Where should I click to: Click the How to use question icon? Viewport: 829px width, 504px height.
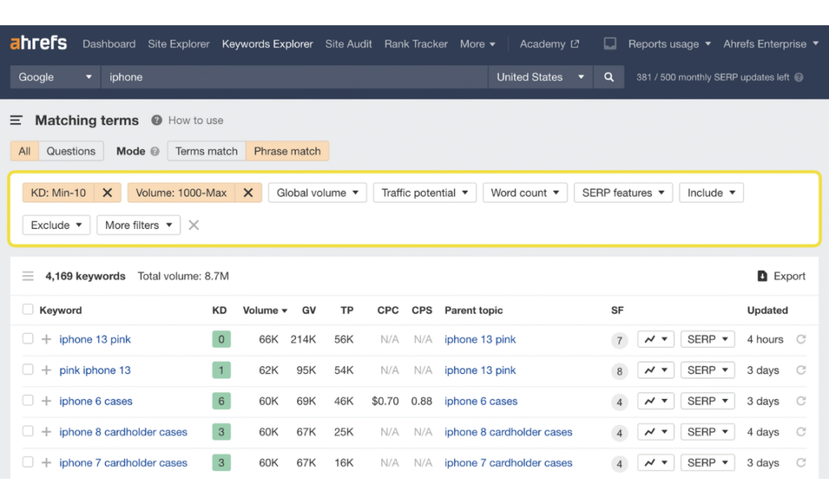(156, 121)
